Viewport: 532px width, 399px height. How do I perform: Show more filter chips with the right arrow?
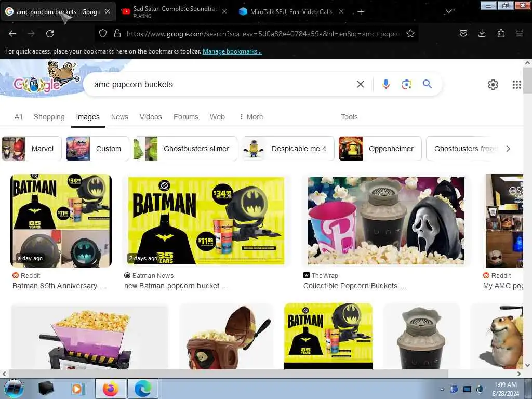coord(508,149)
